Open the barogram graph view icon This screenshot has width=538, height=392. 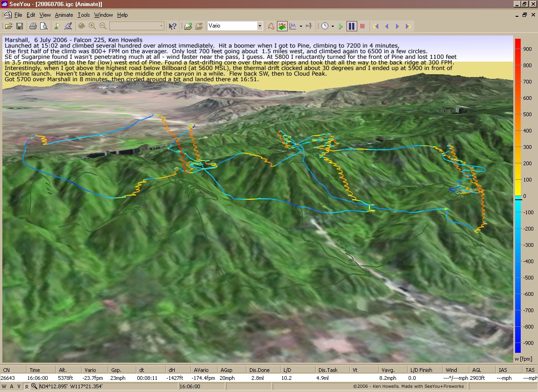[293, 26]
